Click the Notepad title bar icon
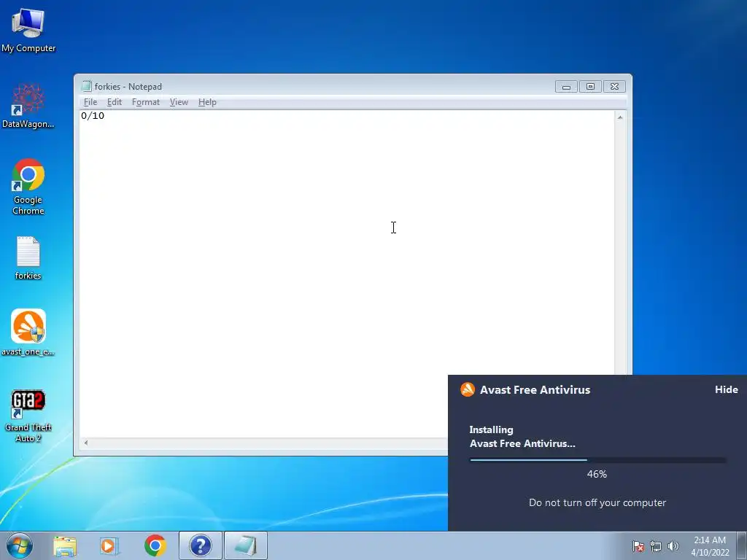 (x=86, y=86)
